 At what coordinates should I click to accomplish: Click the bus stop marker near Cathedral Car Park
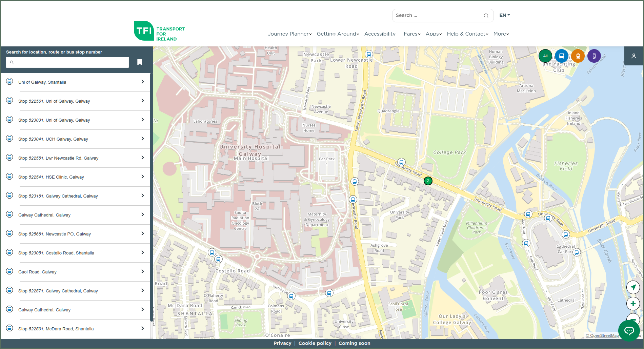pyautogui.click(x=577, y=252)
